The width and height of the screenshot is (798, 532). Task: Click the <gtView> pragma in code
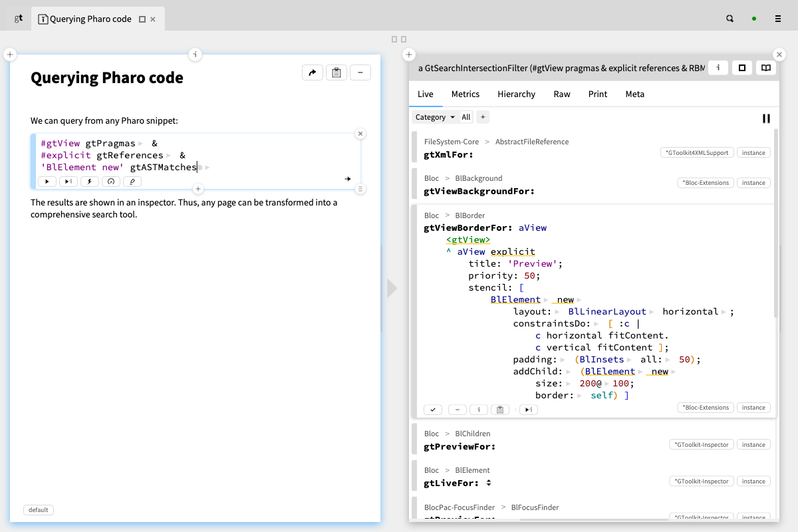468,239
